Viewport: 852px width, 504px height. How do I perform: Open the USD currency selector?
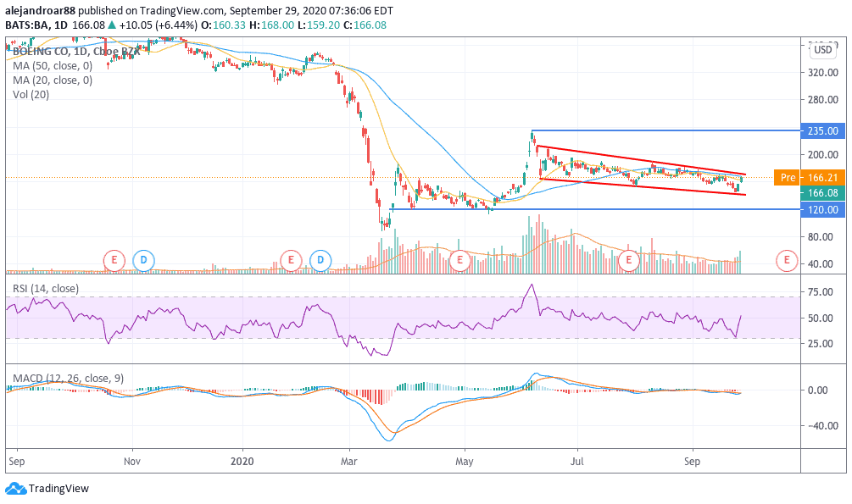coord(822,50)
